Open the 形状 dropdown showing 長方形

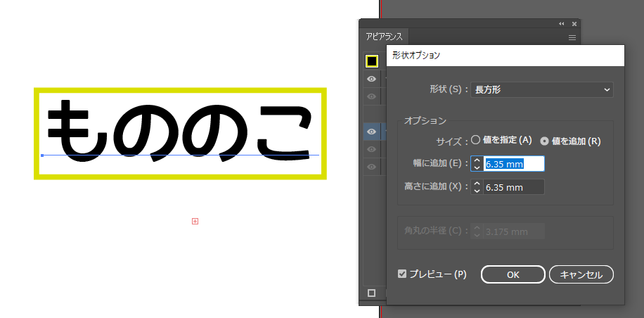[541, 89]
